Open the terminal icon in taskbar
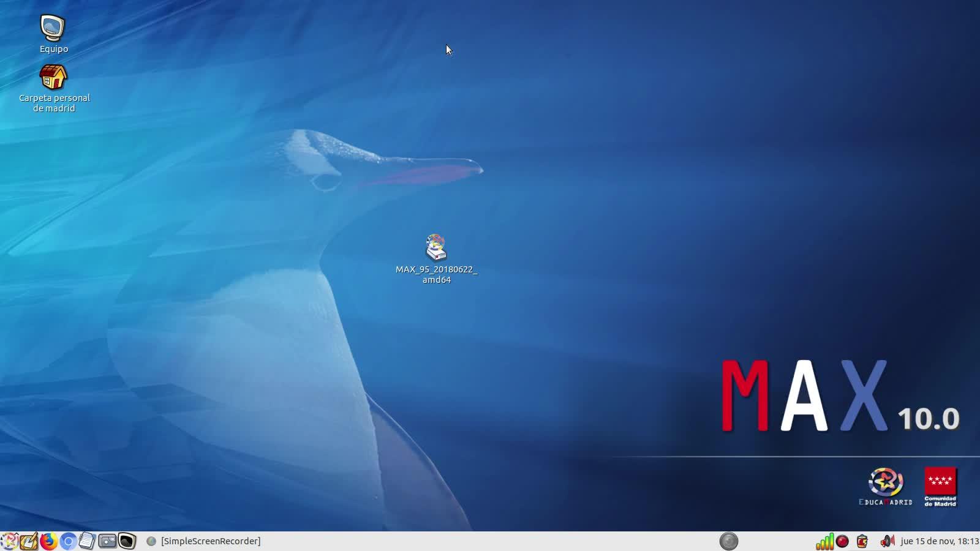The width and height of the screenshot is (980, 551). tap(127, 541)
